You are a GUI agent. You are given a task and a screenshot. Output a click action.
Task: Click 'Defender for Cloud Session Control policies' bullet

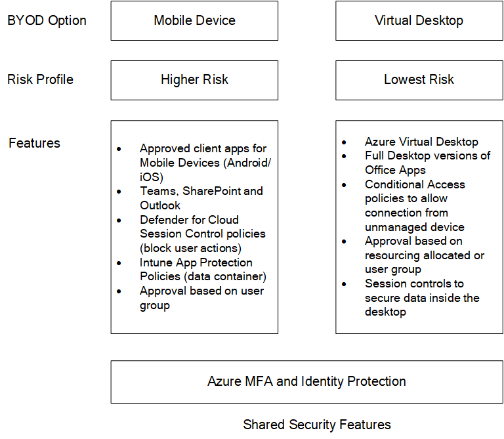[x=203, y=234]
